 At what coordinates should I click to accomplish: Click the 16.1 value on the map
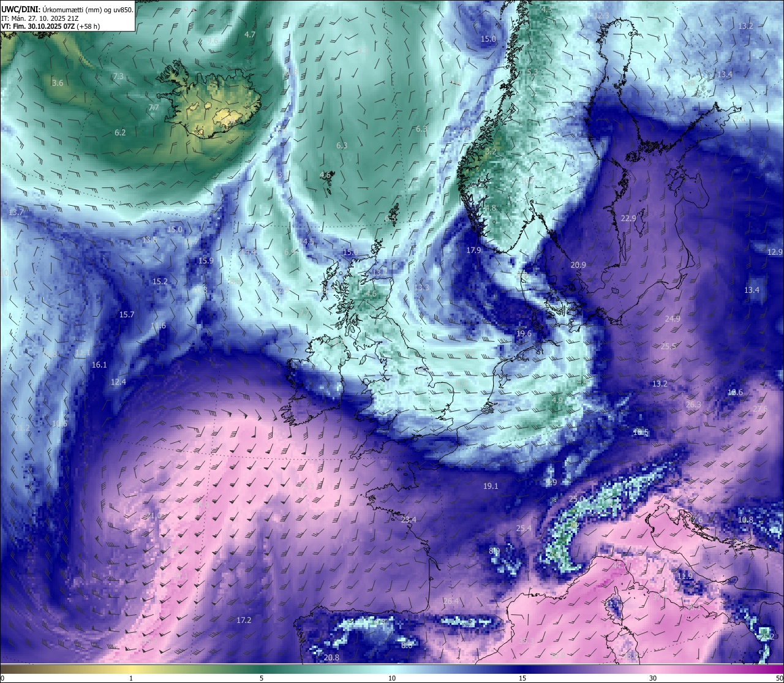(x=99, y=365)
